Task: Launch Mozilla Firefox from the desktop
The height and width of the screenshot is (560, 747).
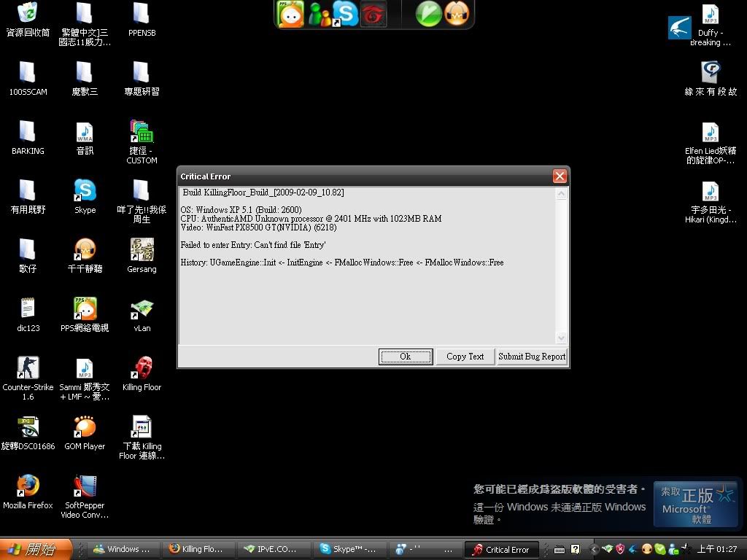Action: tap(28, 486)
